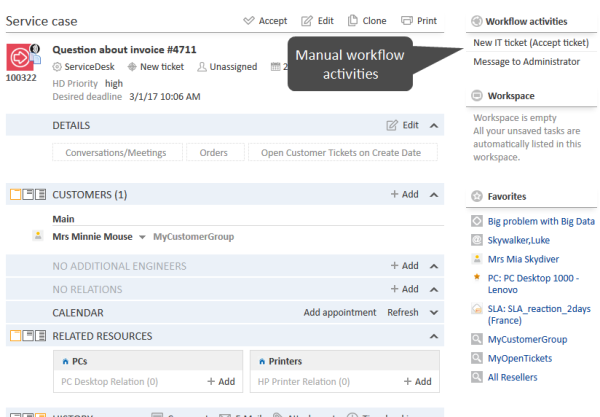Expand the Calendar section
Image resolution: width=600 pixels, height=417 pixels.
(x=434, y=313)
